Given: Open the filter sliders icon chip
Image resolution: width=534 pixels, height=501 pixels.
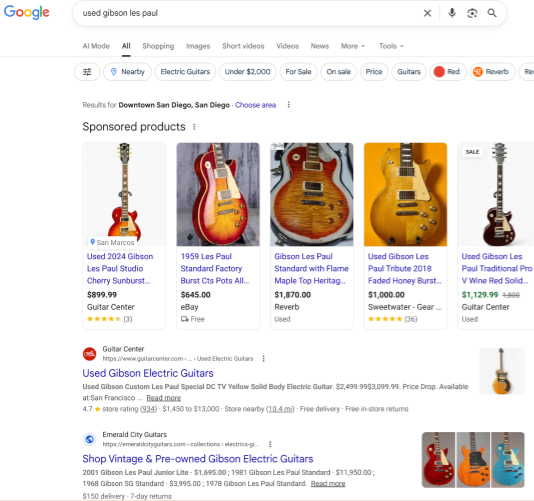Looking at the screenshot, I should coord(87,72).
